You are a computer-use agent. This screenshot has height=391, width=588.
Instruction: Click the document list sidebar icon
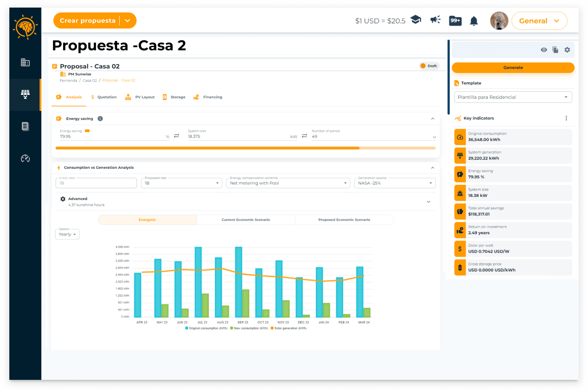[x=25, y=126]
